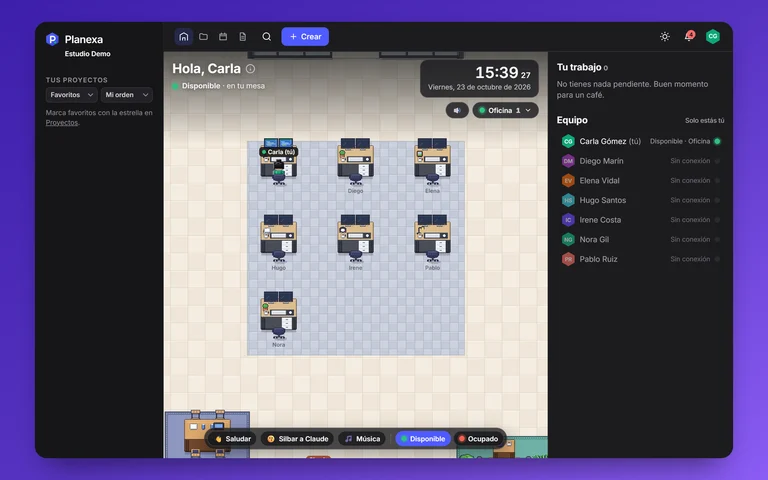Click the Disponible status under the greeting
Viewport: 768px width, 480px height.
point(201,86)
